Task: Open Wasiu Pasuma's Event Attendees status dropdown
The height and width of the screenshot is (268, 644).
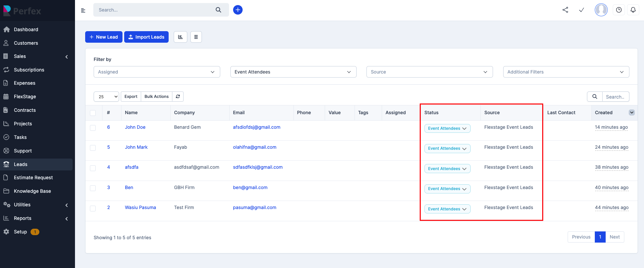Action: (447, 209)
